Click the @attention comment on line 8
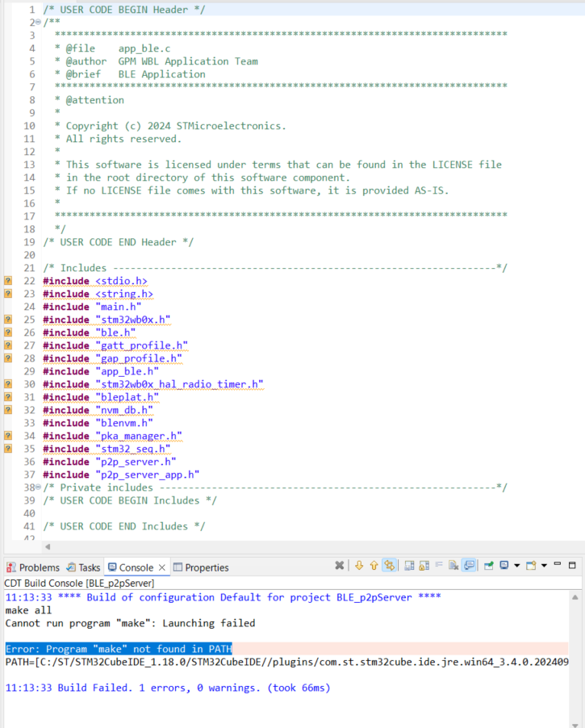 [x=90, y=100]
